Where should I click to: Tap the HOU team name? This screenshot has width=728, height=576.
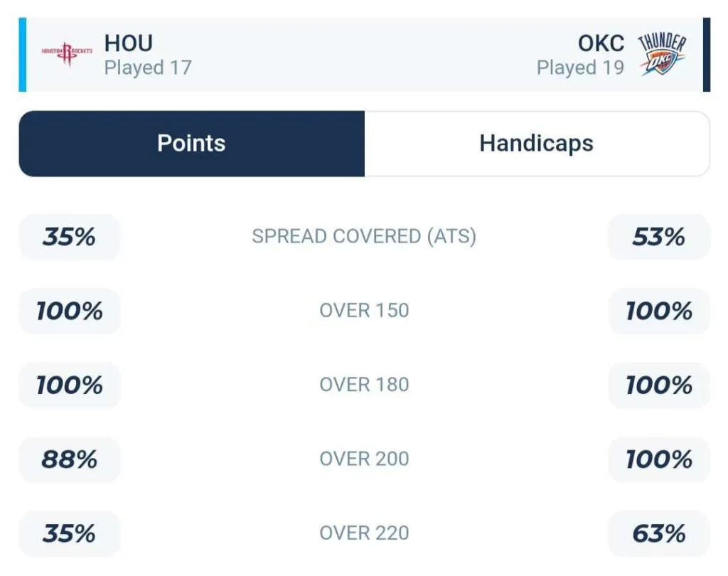(129, 43)
